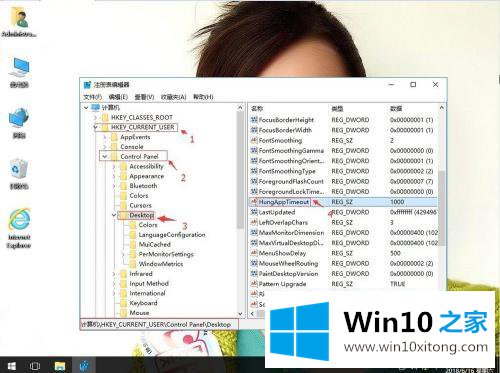Collapse the Desktop key node arrow
Screen dimensions: 500x373
[114, 215]
